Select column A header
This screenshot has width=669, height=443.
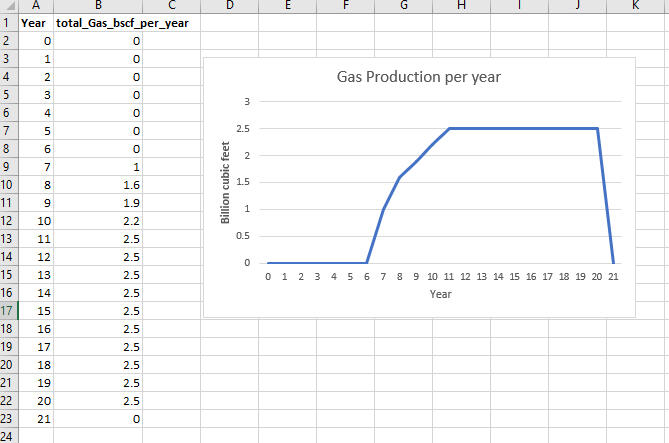coord(36,6)
